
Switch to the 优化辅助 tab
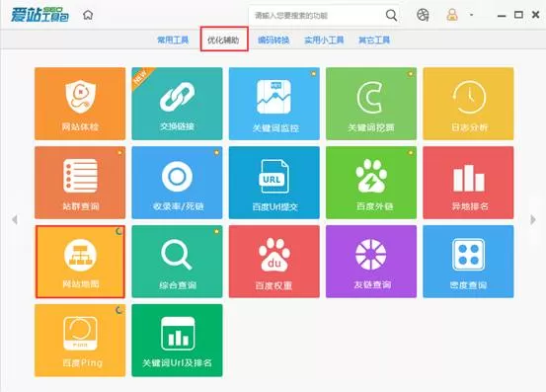[223, 40]
